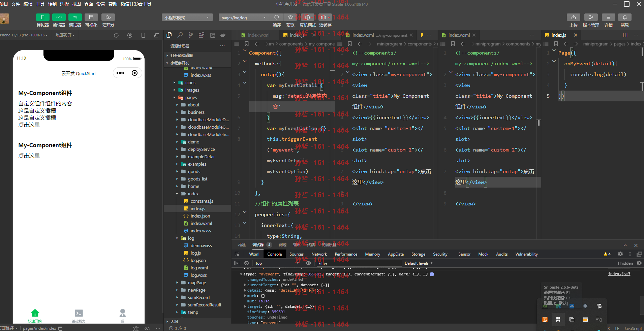Switch to the Wxml devtools tab
Image resolution: width=644 pixels, height=331 pixels.
254,254
